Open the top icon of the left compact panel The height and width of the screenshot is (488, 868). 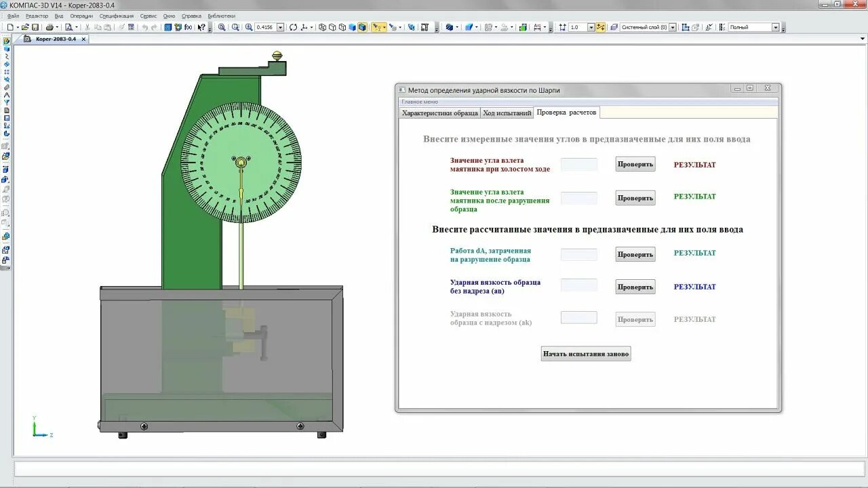[6, 41]
